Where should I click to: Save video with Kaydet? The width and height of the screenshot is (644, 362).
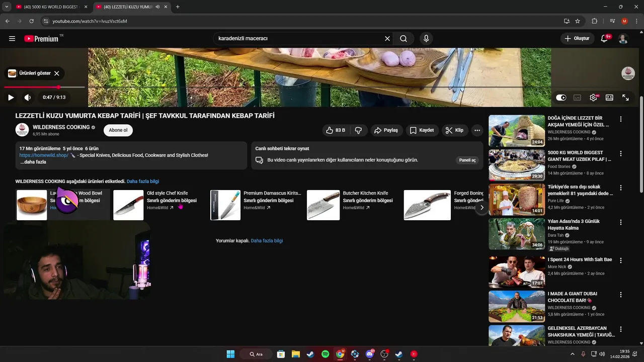(422, 130)
